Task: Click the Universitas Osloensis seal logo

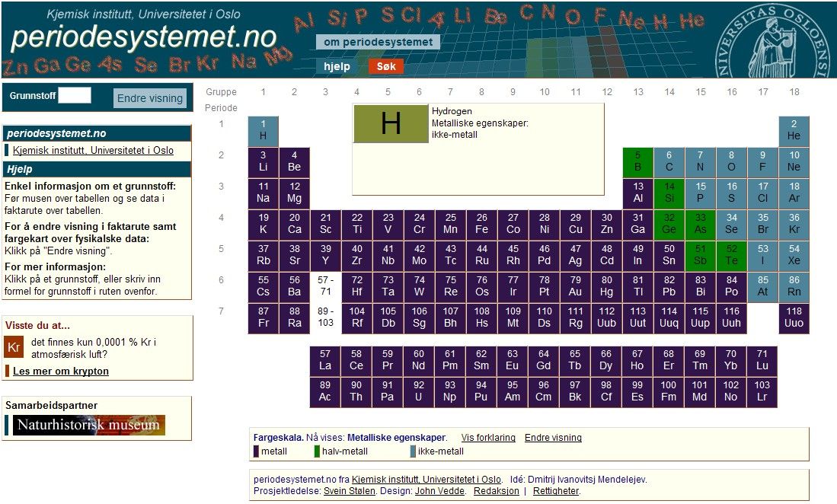Action: 775,40
